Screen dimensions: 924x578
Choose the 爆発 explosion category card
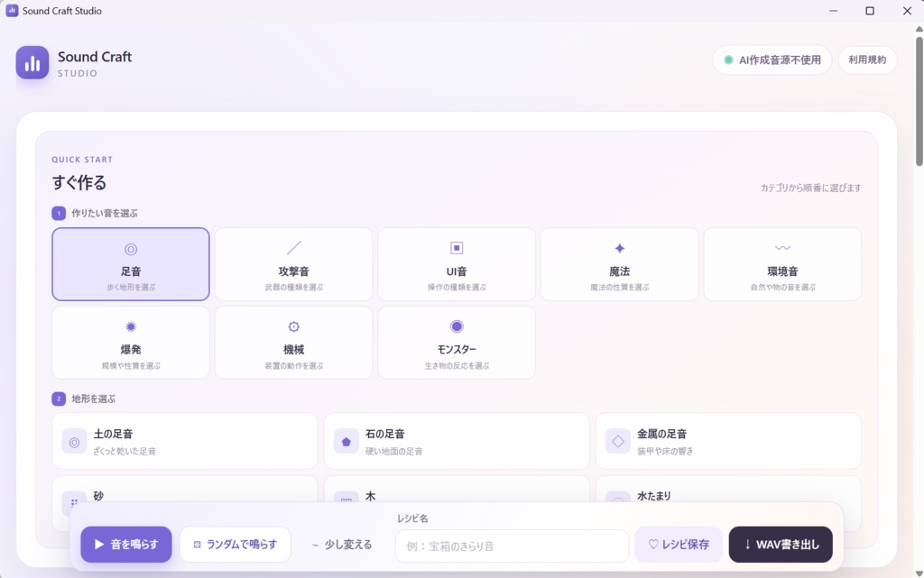[131, 343]
